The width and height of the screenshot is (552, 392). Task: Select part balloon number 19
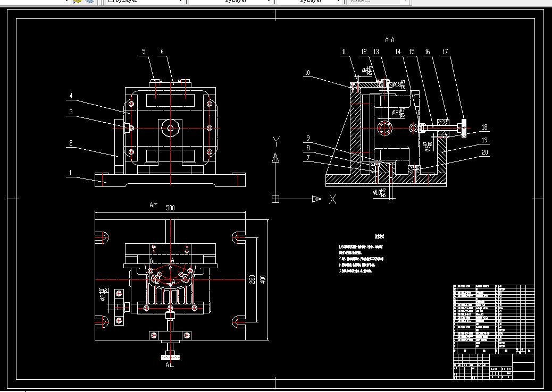click(x=485, y=140)
